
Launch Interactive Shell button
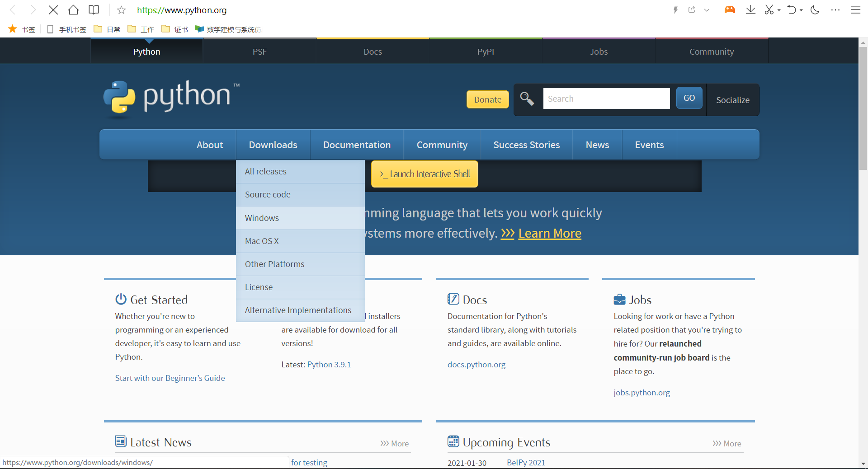pos(425,174)
